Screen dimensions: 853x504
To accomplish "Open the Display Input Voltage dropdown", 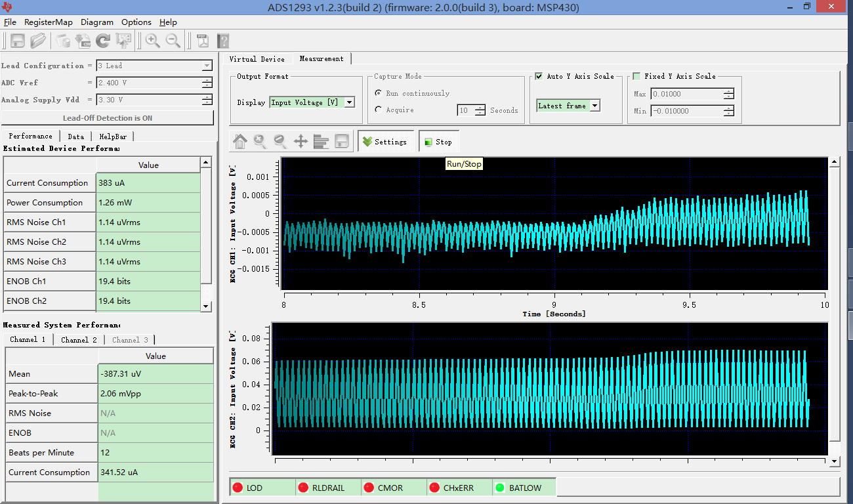I will tap(349, 102).
